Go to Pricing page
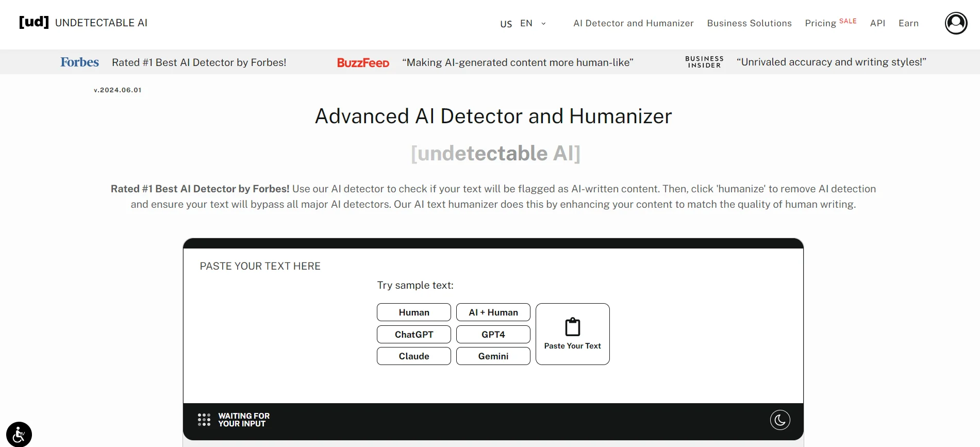Screen dimensions: 980x447 point(820,23)
